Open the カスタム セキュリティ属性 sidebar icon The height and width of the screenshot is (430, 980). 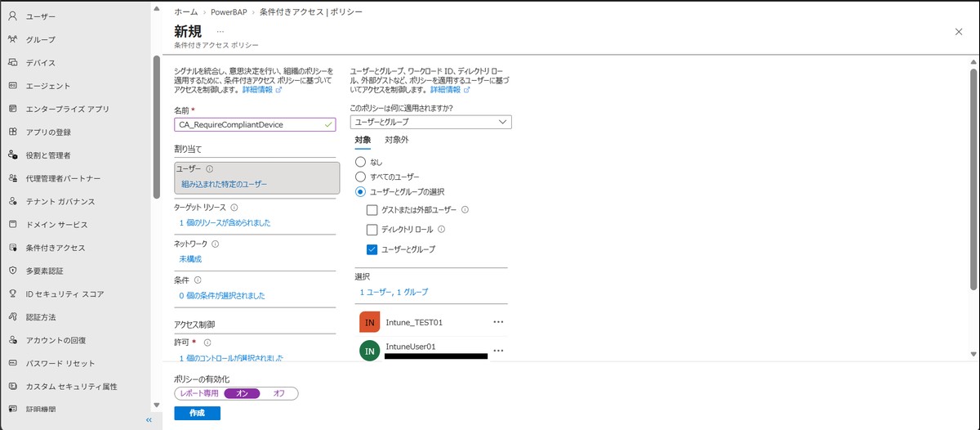click(12, 386)
